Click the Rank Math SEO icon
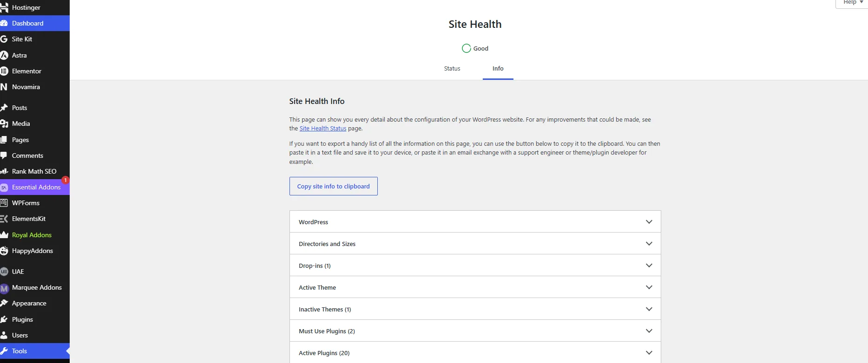The image size is (868, 363). coord(4,171)
